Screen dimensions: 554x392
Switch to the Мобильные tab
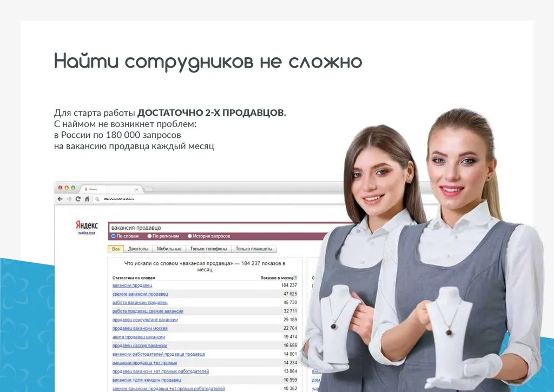click(x=169, y=249)
